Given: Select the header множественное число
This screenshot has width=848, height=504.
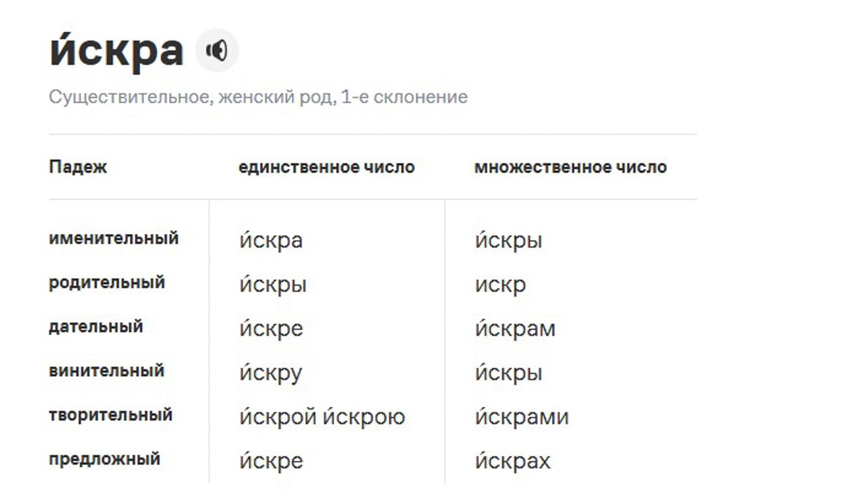Looking at the screenshot, I should pos(571,167).
